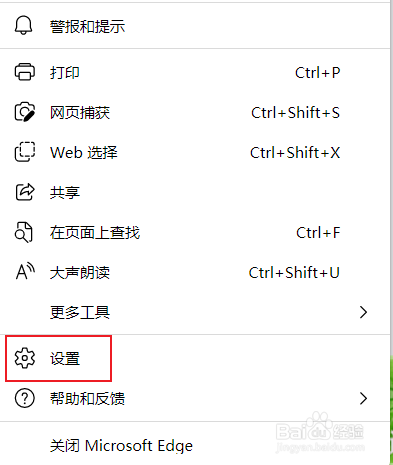Choose 在页面上查找 menu entry
Viewport: 393px width, 465px height.
click(195, 232)
